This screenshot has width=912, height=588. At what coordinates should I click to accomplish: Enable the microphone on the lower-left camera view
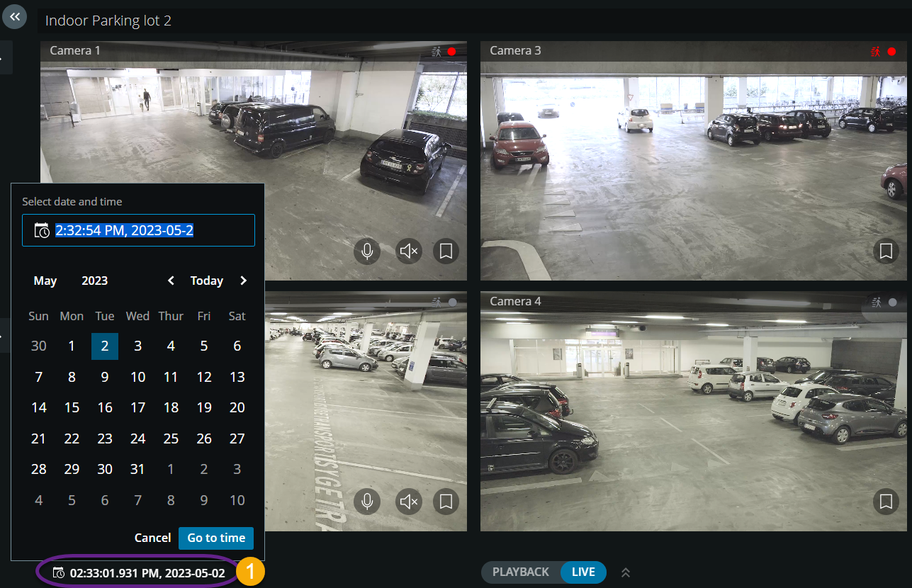366,502
